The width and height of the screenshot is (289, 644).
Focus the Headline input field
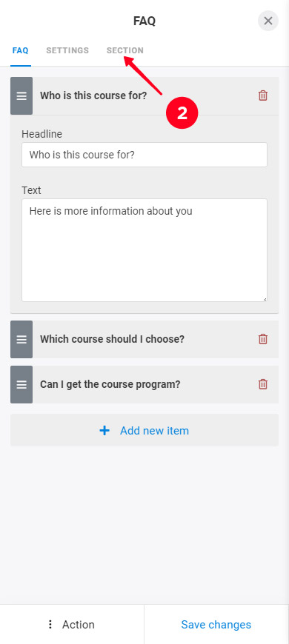[x=144, y=155]
